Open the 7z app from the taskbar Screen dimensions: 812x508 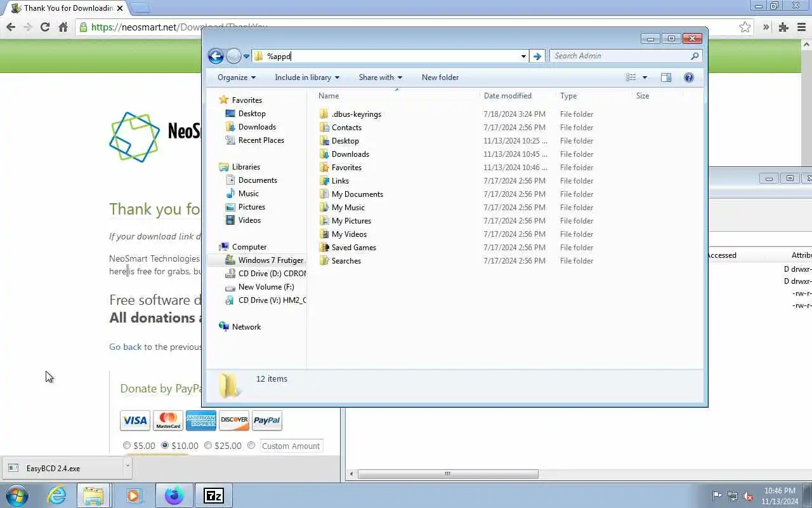[x=213, y=495]
